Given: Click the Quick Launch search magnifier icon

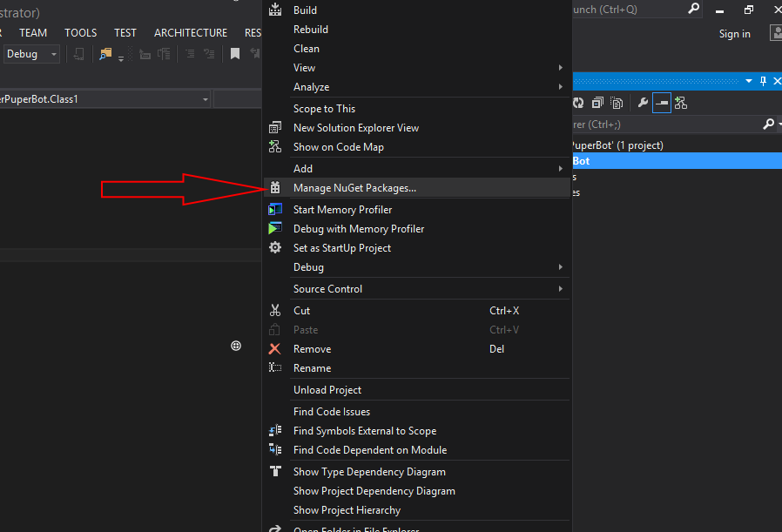Looking at the screenshot, I should [694, 9].
